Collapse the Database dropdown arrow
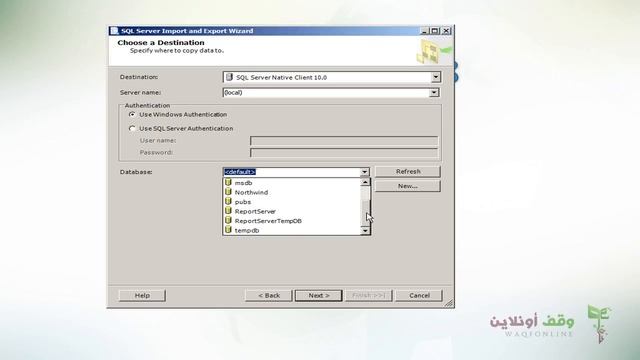 click(364, 172)
